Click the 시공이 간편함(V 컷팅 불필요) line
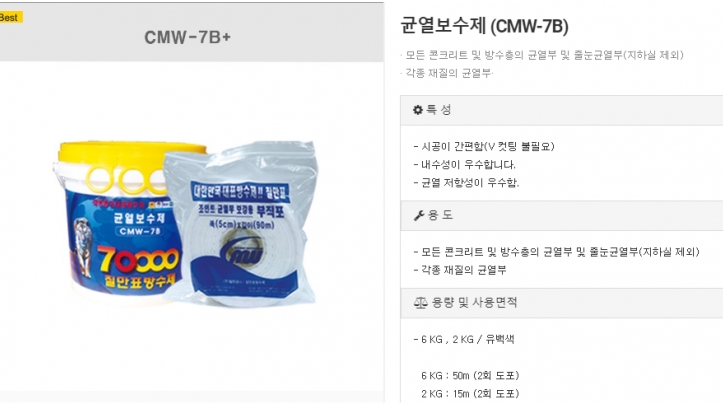Viewport: 723px width, 414px height. pyautogui.click(x=484, y=147)
